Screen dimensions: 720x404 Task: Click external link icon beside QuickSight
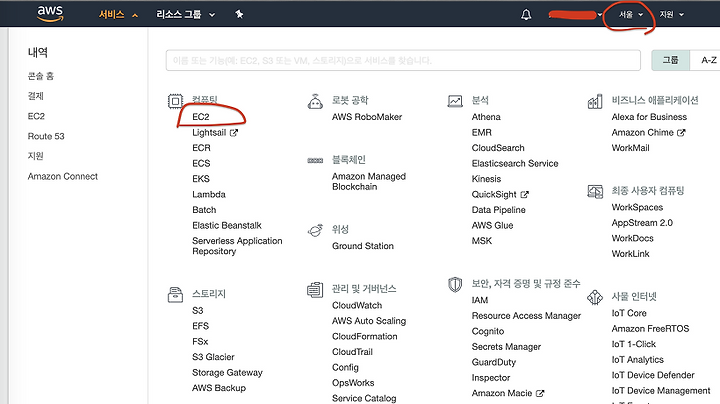pos(524,195)
